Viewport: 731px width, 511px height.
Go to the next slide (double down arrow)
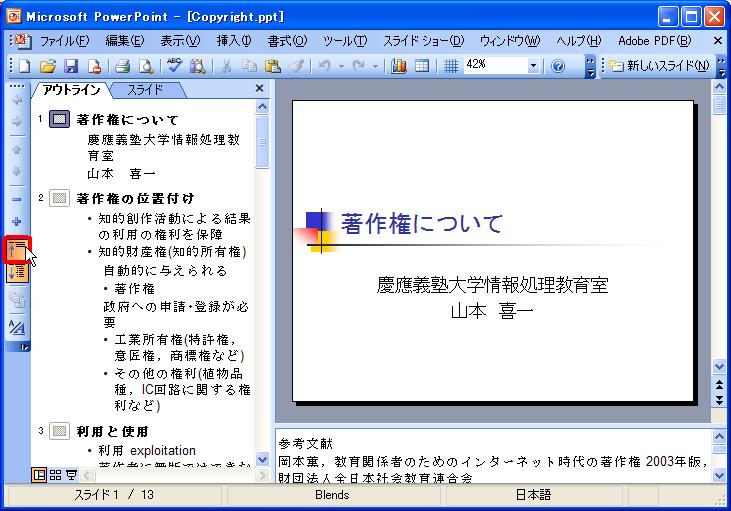click(719, 400)
